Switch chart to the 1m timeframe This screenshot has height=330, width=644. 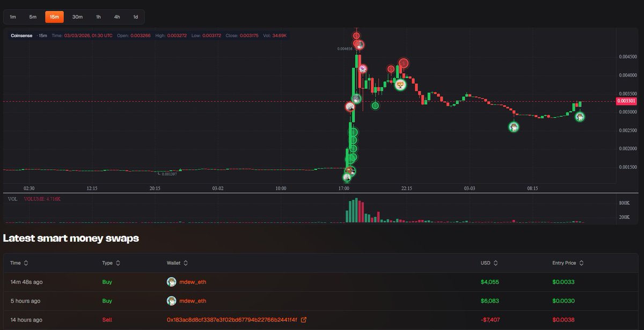(13, 17)
